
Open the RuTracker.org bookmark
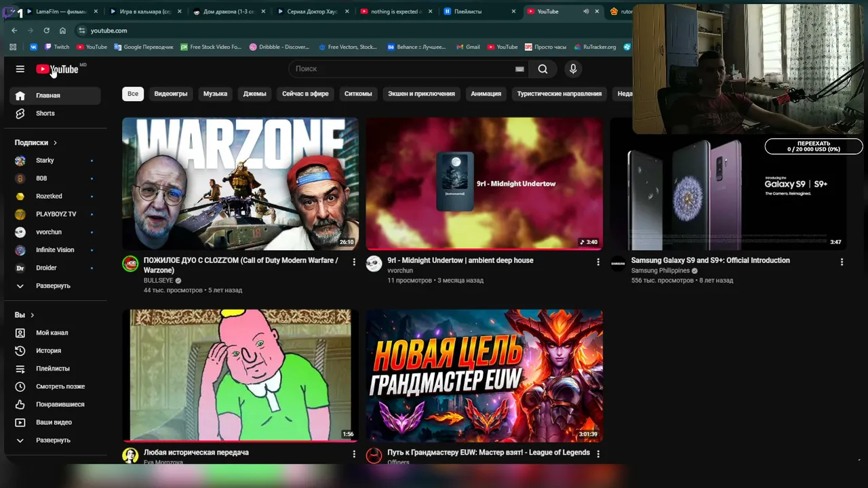pyautogui.click(x=595, y=47)
